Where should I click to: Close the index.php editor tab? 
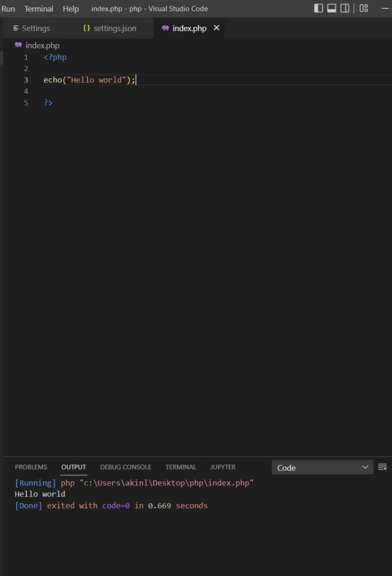click(216, 28)
